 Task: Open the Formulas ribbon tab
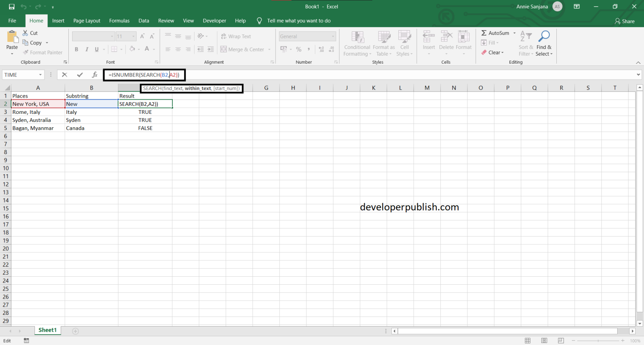(119, 21)
